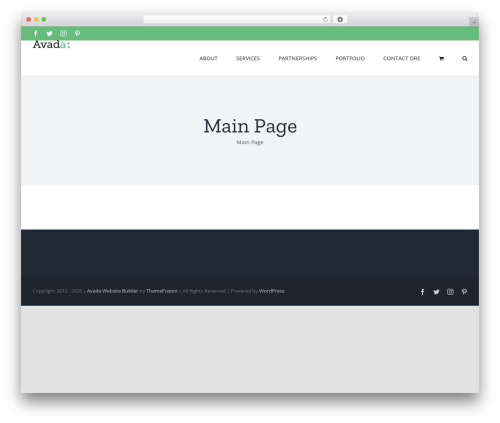Click the Avada logo
This screenshot has width=500, height=423.
(x=51, y=44)
